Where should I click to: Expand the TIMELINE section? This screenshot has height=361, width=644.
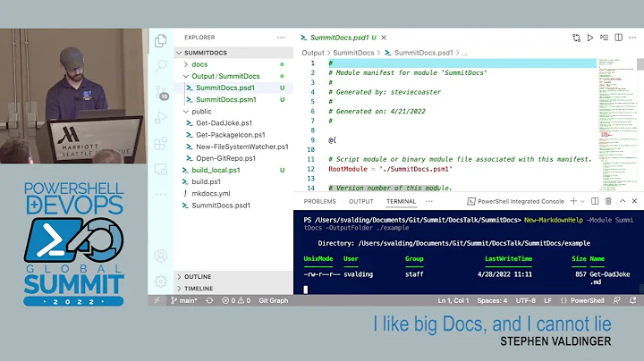(x=233, y=289)
